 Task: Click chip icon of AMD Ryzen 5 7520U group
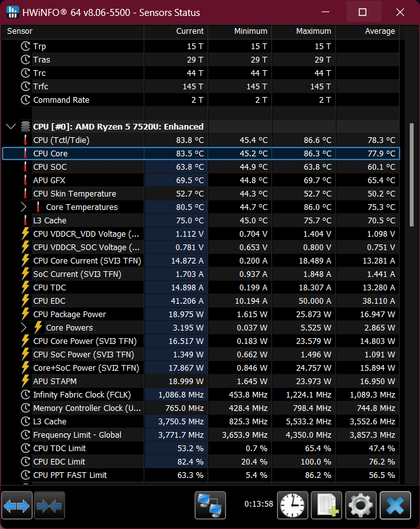[26, 126]
